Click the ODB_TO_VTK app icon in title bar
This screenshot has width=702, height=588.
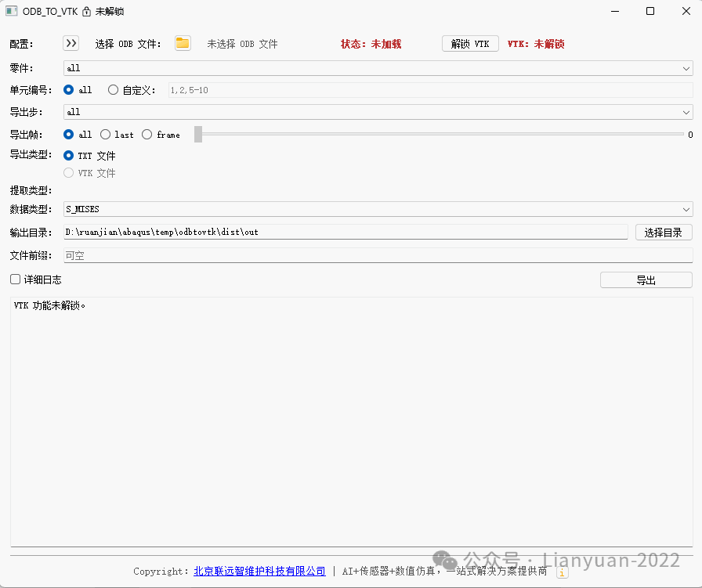pyautogui.click(x=12, y=12)
